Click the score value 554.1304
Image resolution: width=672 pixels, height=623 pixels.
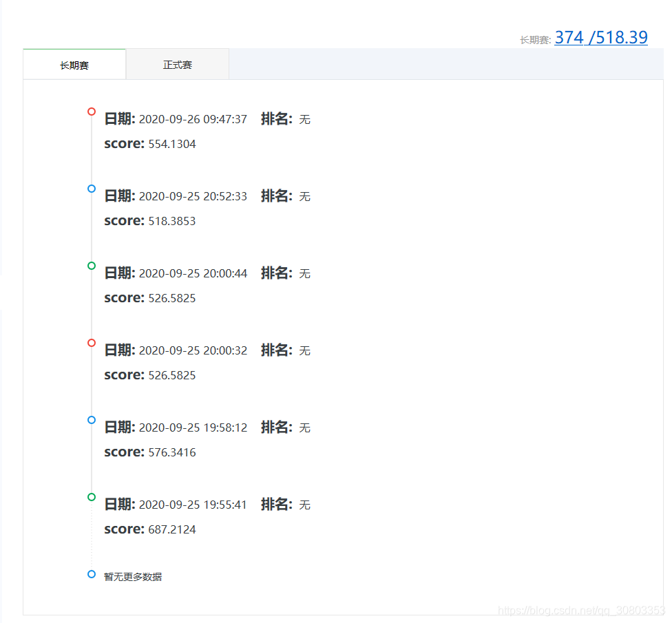pyautogui.click(x=172, y=143)
